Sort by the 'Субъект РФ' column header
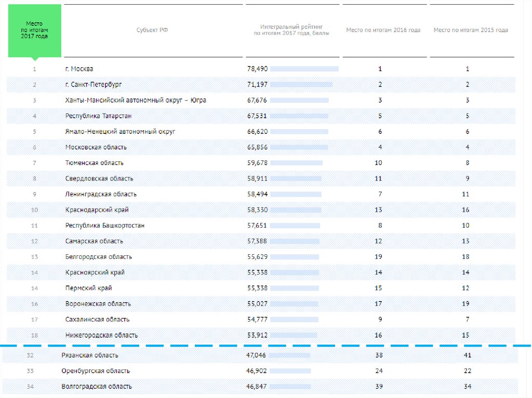The height and width of the screenshot is (398, 532). [x=152, y=30]
